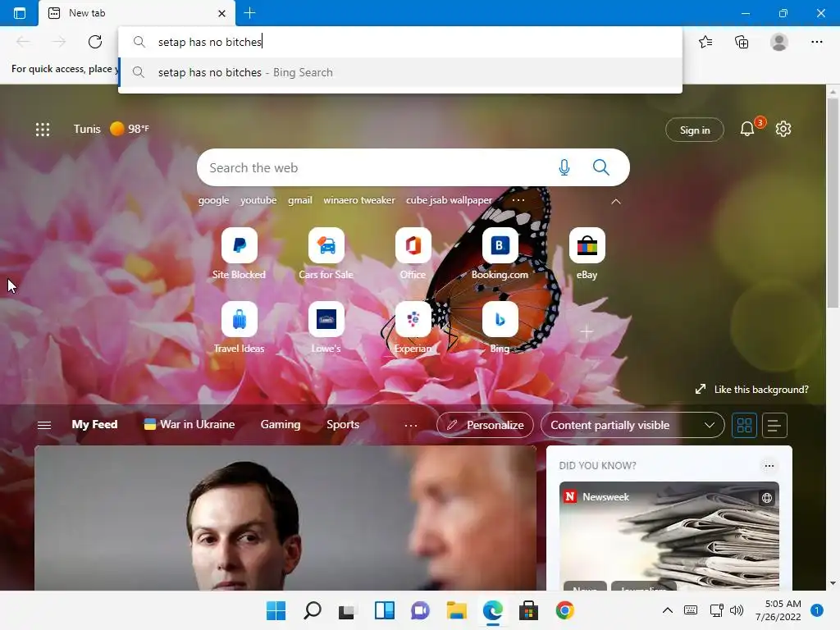Open volume control in system tray
This screenshot has height=630, width=840.
[737, 610]
